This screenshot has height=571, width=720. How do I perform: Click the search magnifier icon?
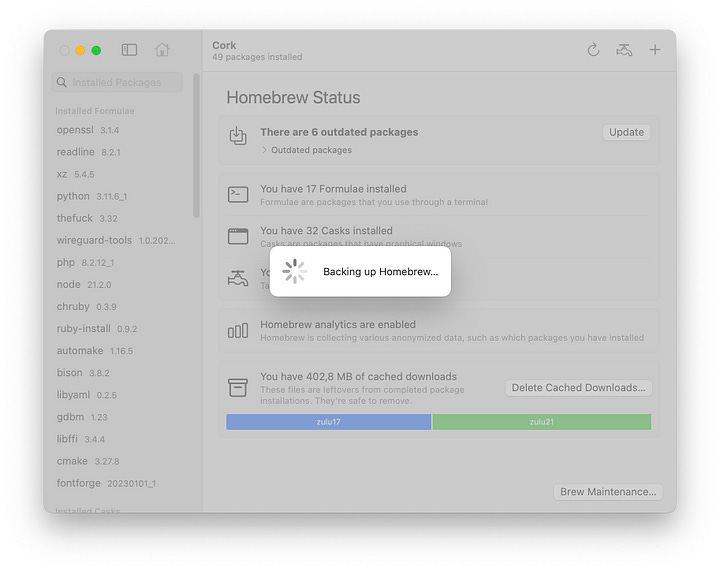[62, 82]
